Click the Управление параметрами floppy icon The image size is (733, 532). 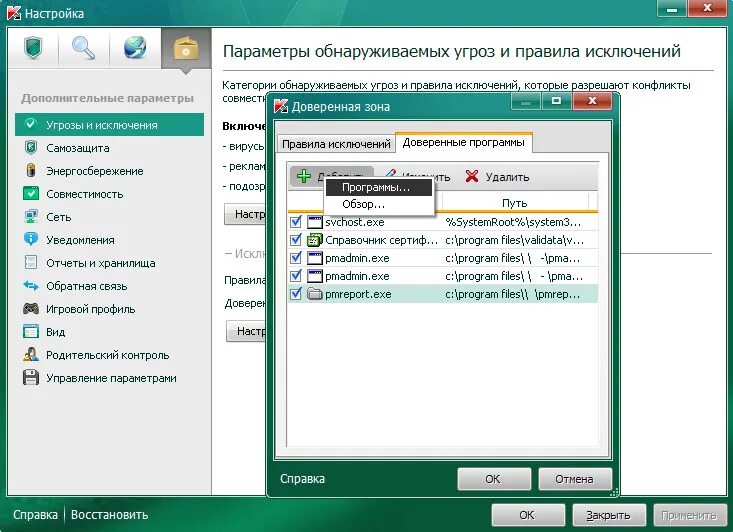click(31, 377)
